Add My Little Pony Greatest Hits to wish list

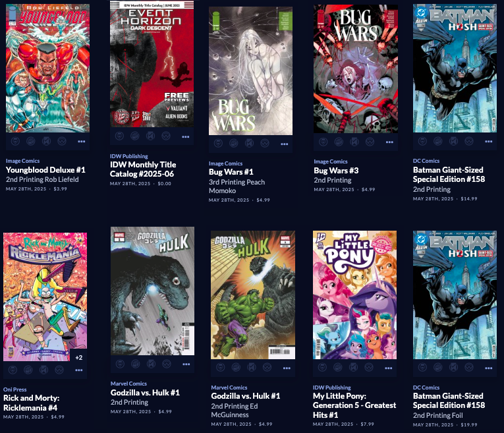[369, 367]
